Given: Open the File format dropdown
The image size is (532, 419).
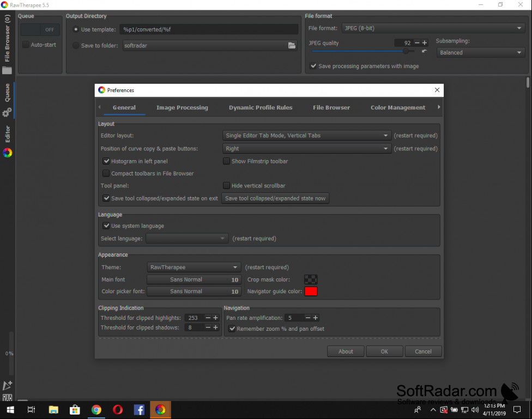Looking at the screenshot, I should [433, 28].
